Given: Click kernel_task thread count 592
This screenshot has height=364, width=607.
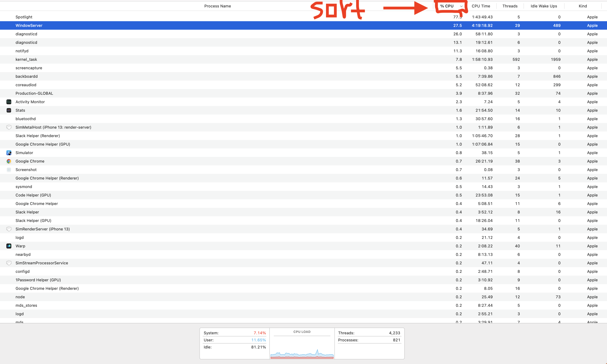Looking at the screenshot, I should tap(516, 59).
